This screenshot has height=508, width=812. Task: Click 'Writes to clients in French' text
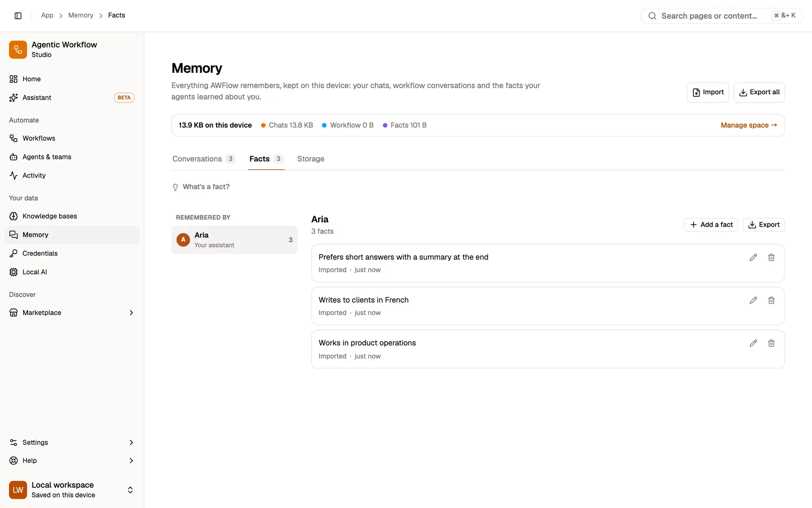pos(363,300)
